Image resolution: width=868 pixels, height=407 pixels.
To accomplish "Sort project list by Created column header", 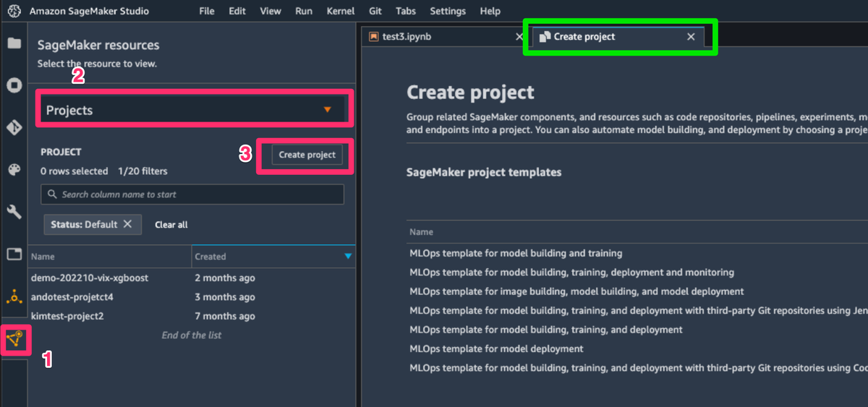I will coord(273,257).
